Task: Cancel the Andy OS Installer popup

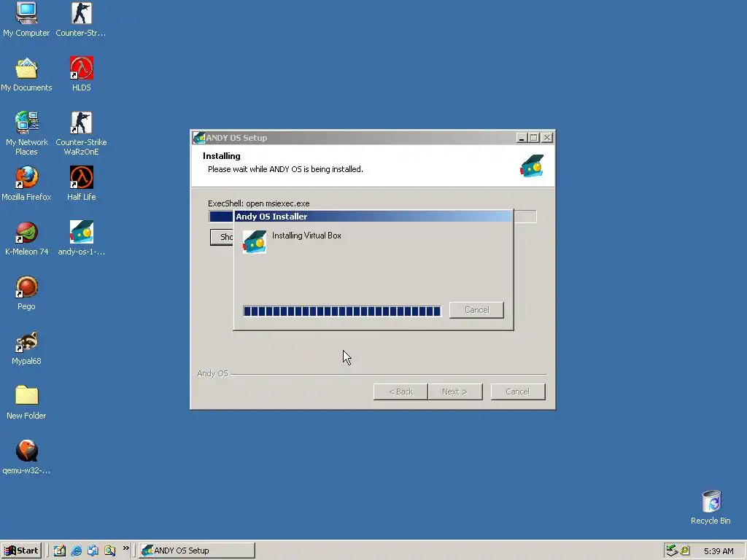Action: coord(476,310)
